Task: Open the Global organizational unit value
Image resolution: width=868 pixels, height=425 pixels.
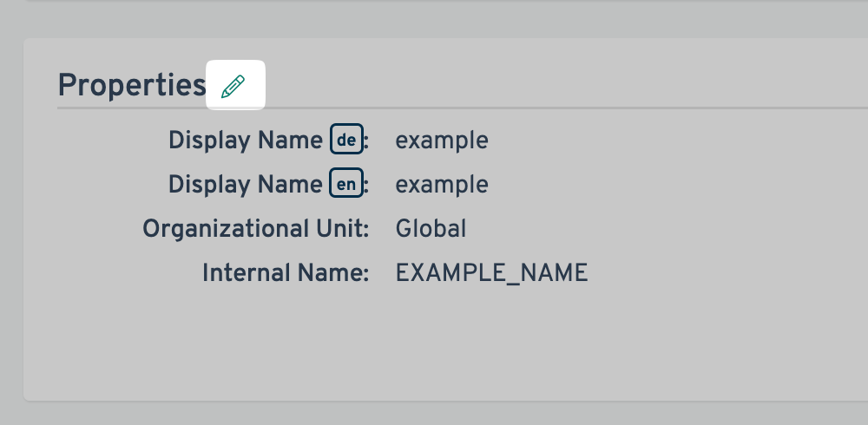Action: point(431,229)
